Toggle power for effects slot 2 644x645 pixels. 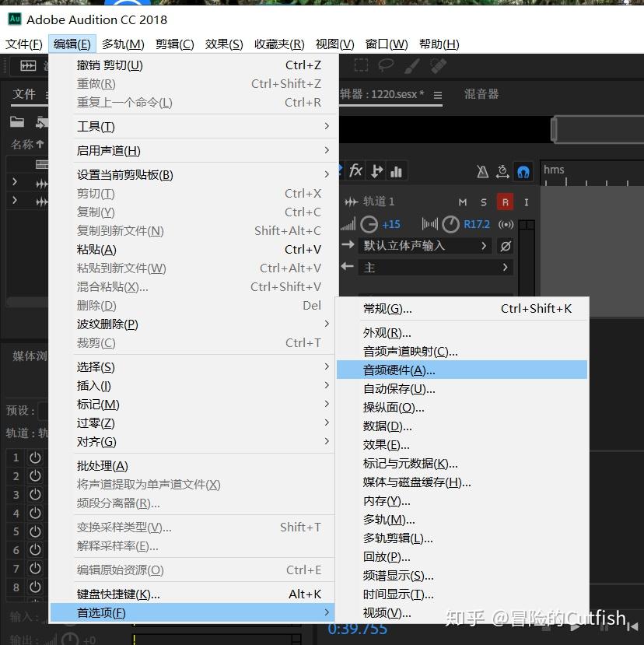click(35, 476)
